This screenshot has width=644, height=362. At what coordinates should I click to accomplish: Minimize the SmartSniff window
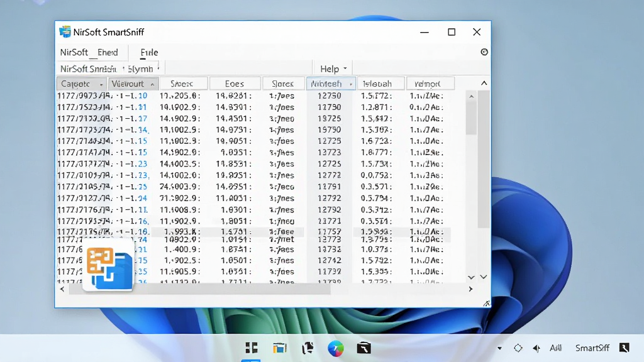click(x=425, y=32)
